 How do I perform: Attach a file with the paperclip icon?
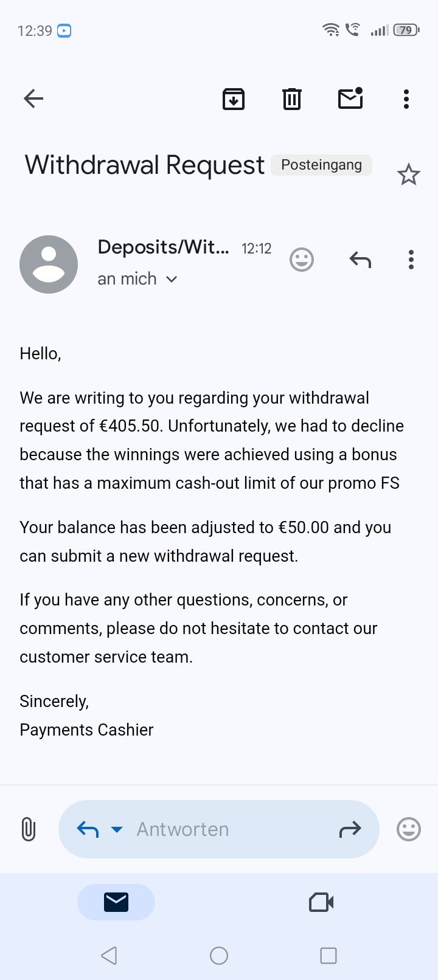click(x=29, y=829)
